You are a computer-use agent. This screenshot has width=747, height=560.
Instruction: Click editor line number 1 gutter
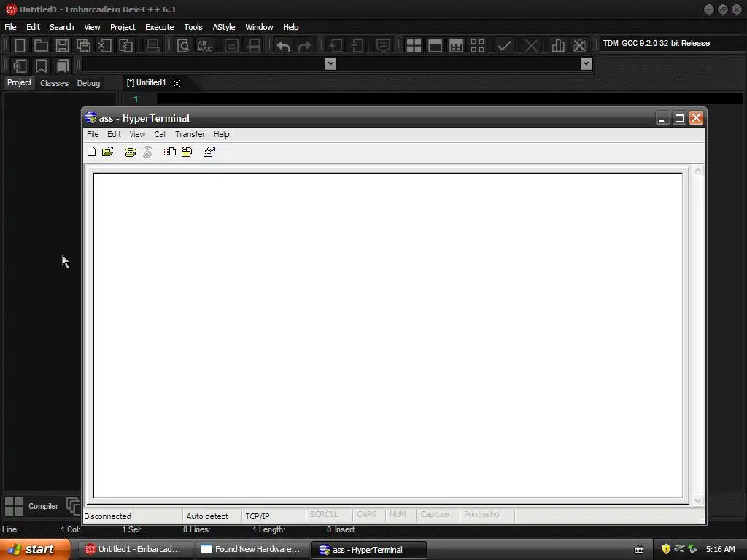tap(136, 99)
